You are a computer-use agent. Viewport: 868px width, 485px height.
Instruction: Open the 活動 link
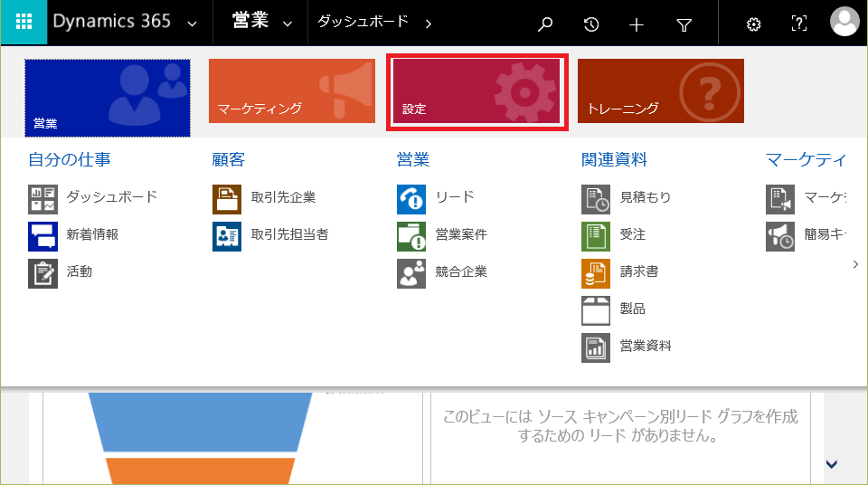[x=80, y=271]
